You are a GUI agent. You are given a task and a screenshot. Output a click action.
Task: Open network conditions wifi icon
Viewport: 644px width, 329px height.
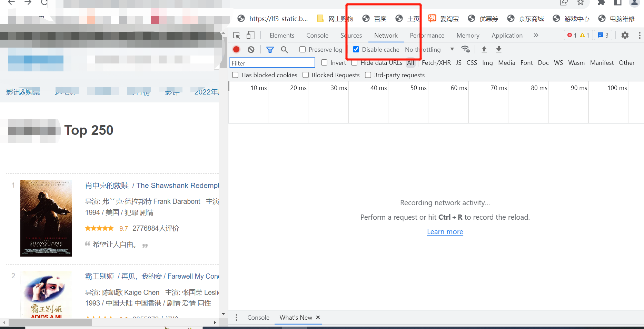pos(466,49)
